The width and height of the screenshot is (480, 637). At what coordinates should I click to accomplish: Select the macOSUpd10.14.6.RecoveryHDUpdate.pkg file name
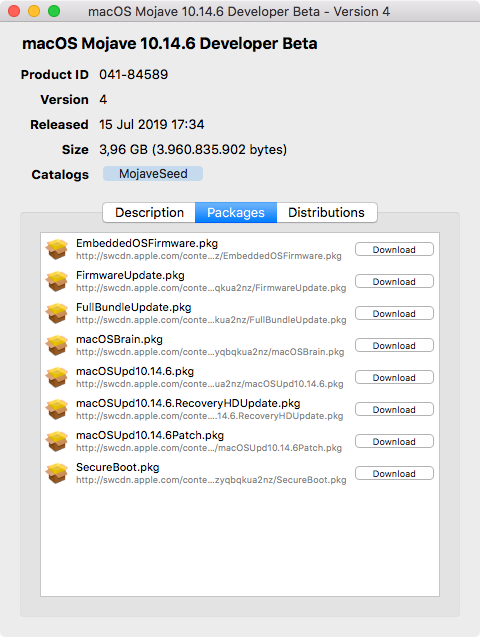pos(188,403)
